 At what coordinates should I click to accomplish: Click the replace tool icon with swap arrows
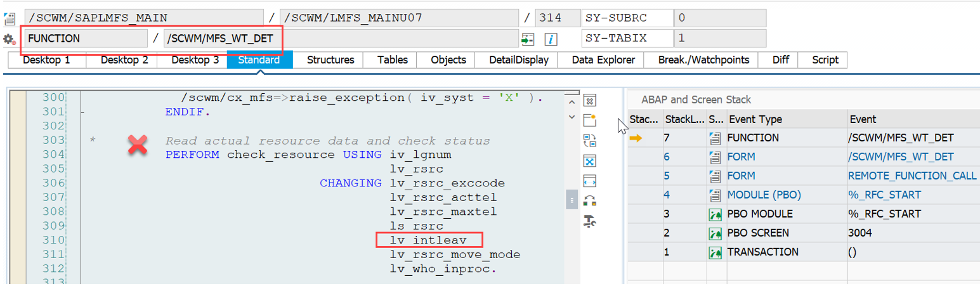(x=590, y=140)
